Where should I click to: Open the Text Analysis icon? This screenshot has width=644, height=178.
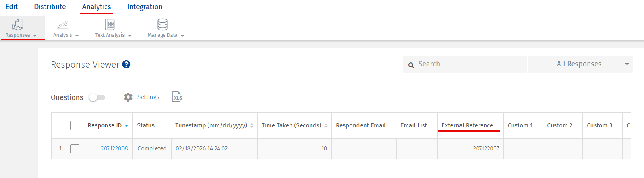(x=110, y=25)
